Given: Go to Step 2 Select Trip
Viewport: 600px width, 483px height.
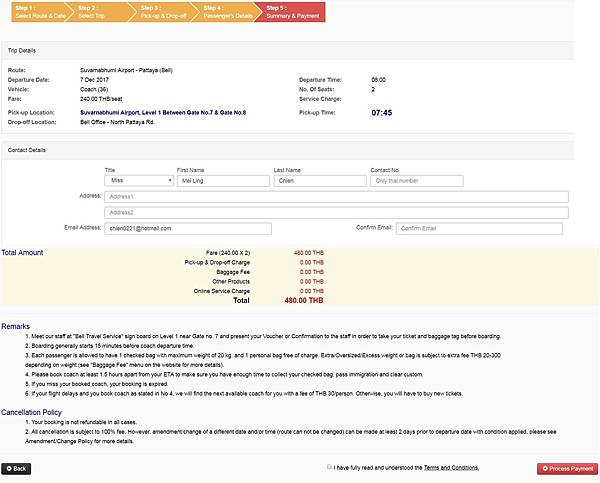Looking at the screenshot, I should [x=100, y=12].
